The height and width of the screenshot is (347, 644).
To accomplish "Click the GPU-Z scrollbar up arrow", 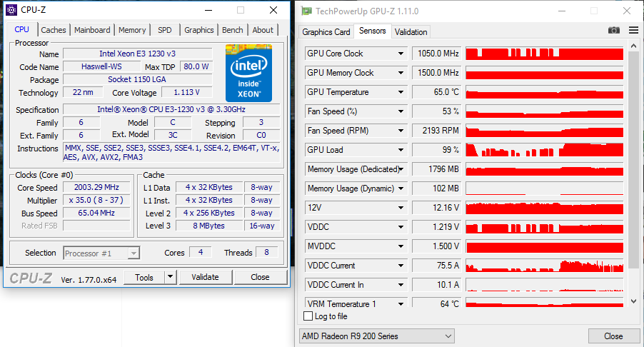I will point(633,46).
